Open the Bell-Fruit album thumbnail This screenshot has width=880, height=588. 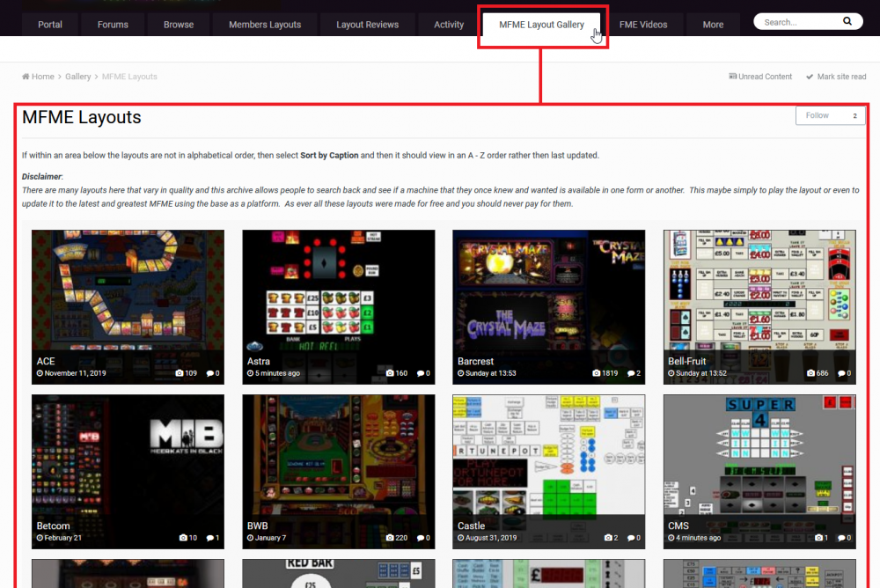click(x=759, y=307)
